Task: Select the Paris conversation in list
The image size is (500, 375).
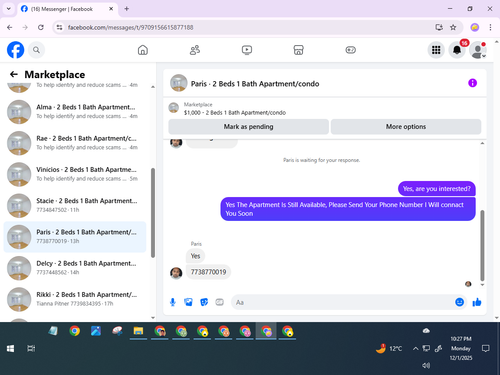Action: [x=75, y=236]
